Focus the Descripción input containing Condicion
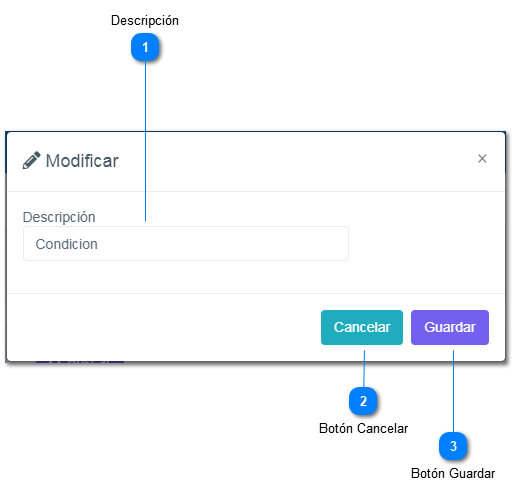 [x=186, y=244]
